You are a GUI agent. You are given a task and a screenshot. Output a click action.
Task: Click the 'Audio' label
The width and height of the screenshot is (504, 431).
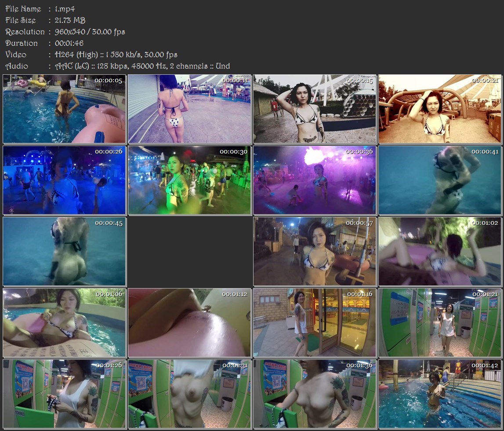[x=17, y=66]
